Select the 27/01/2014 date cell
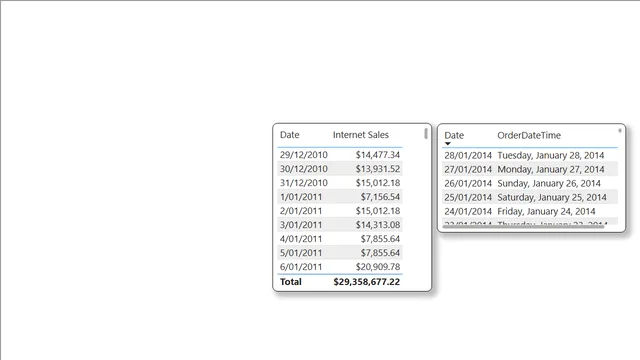Viewport: 640px width, 360px height. click(x=468, y=169)
